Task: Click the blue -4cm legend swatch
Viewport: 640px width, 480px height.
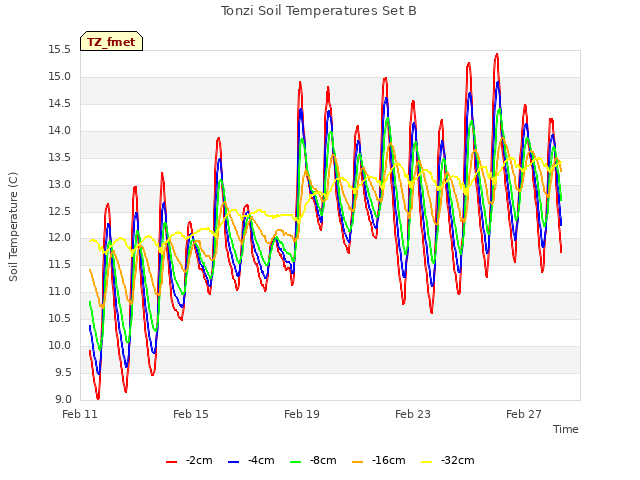Action: coord(233,462)
